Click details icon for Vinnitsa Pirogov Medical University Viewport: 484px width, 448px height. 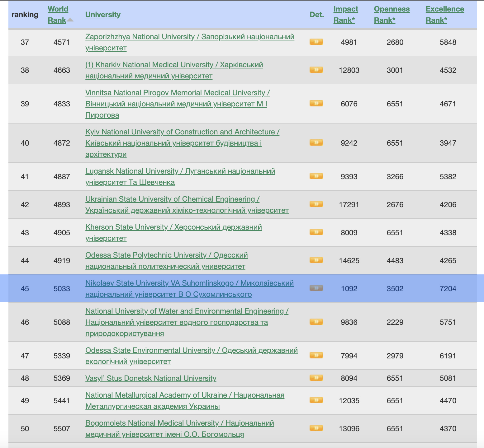316,103
